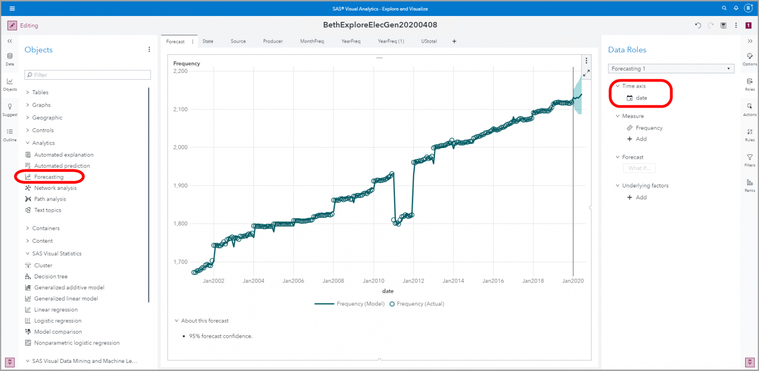This screenshot has width=759, height=371.
Task: Collapse the left pane with double chevron
Action: click(x=10, y=42)
